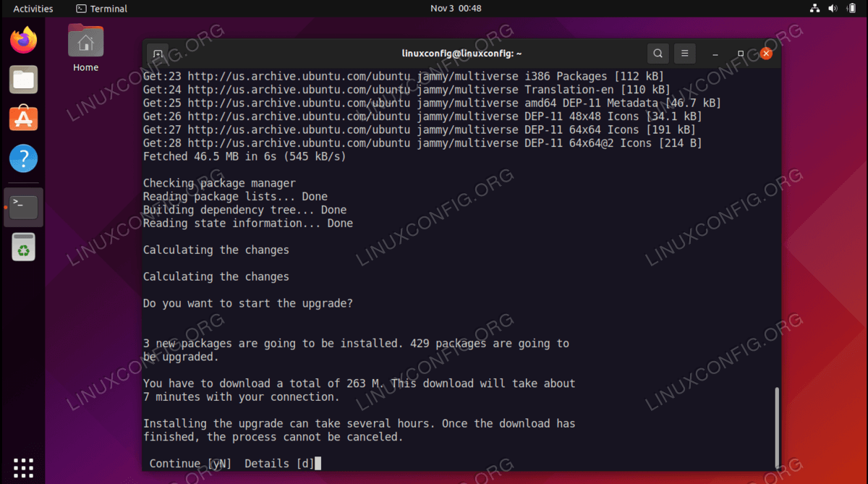This screenshot has height=484, width=868.
Task: Add a new terminal tab
Action: point(158,54)
